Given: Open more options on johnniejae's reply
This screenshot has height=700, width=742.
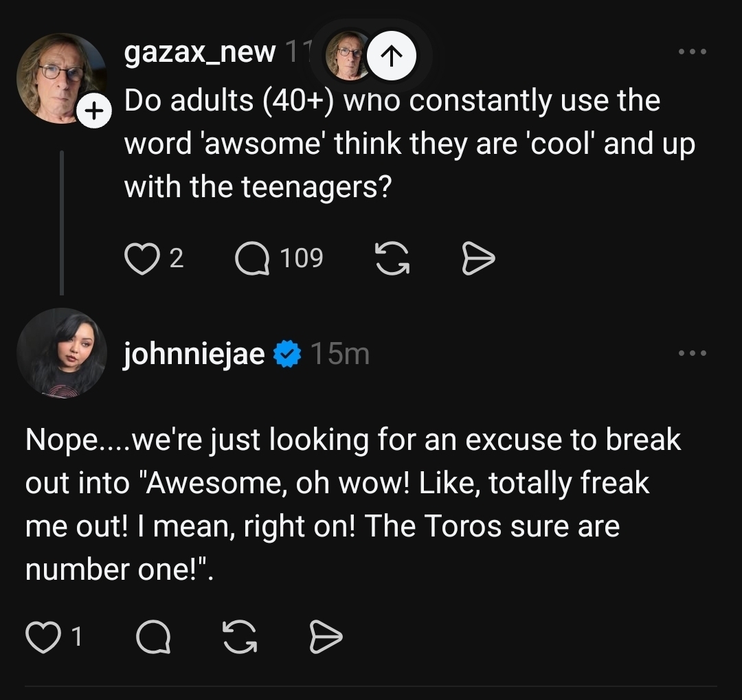Looking at the screenshot, I should (x=691, y=354).
